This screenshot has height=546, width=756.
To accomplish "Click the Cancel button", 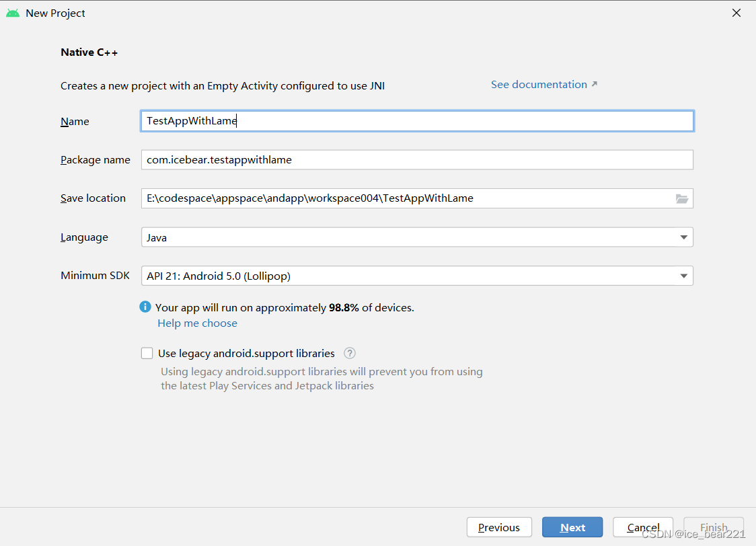I will click(x=643, y=527).
